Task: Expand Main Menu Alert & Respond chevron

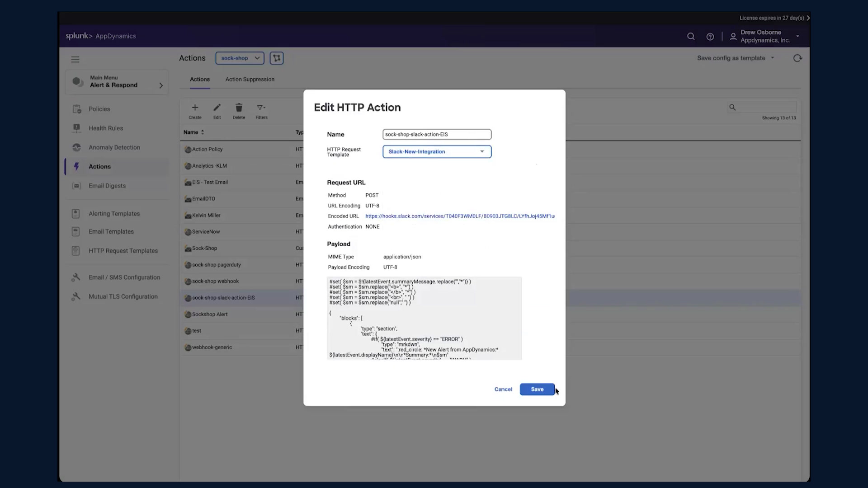Action: point(161,85)
